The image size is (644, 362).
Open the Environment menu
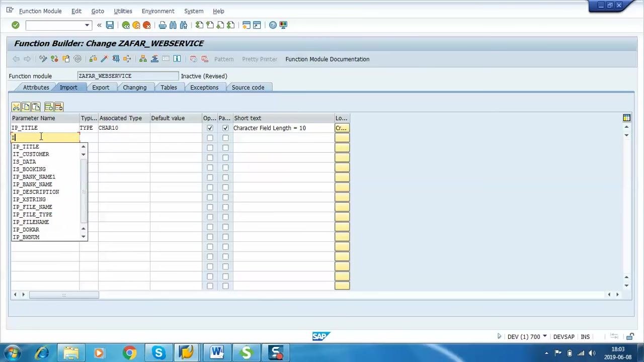158,11
